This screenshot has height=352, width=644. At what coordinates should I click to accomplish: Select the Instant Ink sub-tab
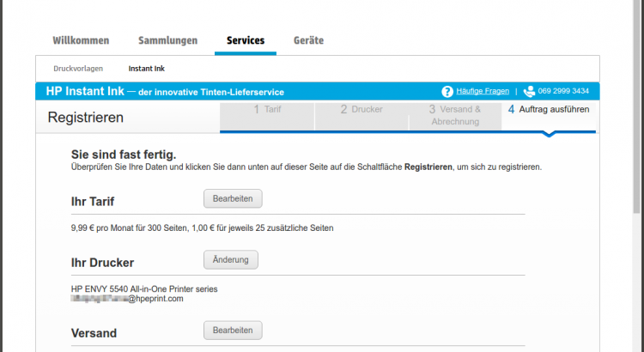pos(146,69)
